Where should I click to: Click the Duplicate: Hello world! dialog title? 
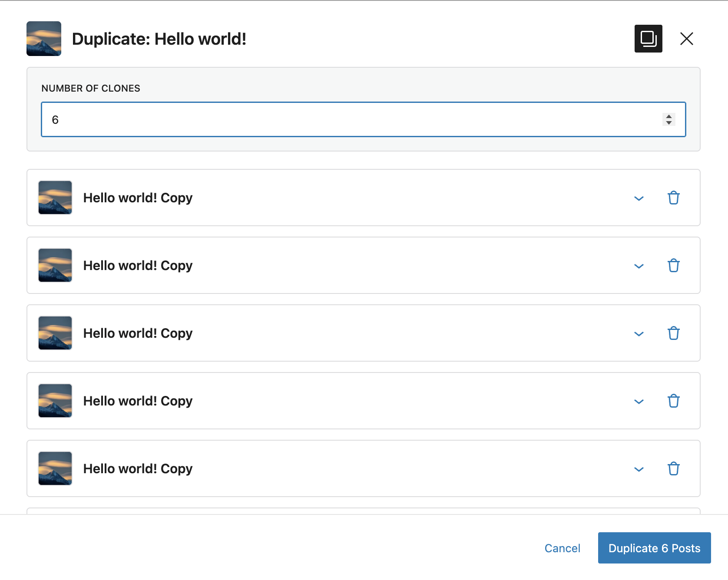[x=159, y=39]
